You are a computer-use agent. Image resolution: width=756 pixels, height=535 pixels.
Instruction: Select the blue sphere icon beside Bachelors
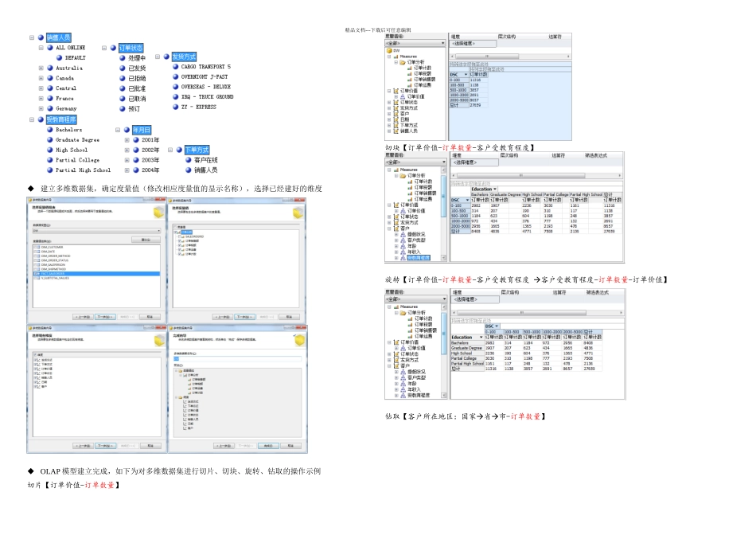pos(49,130)
